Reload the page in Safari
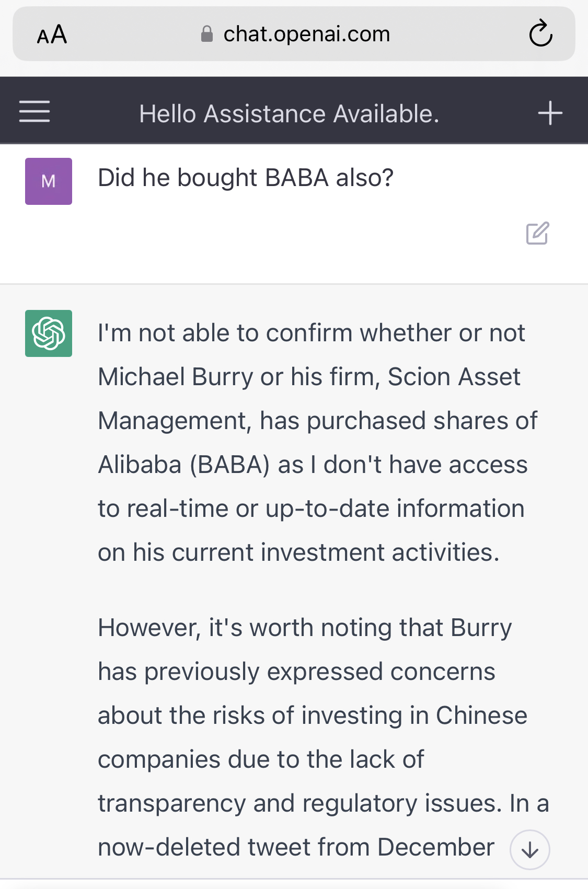The width and height of the screenshot is (588, 889). pyautogui.click(x=540, y=34)
